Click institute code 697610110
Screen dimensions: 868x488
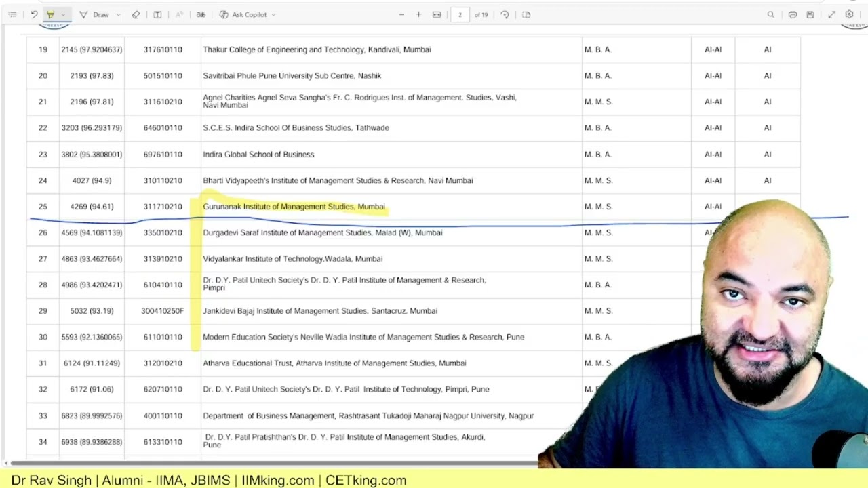coord(163,155)
